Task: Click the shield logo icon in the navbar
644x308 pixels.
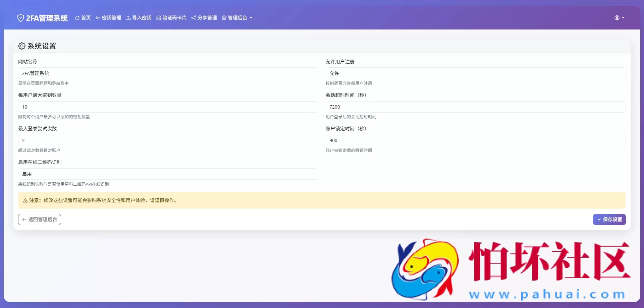Action: (x=21, y=18)
